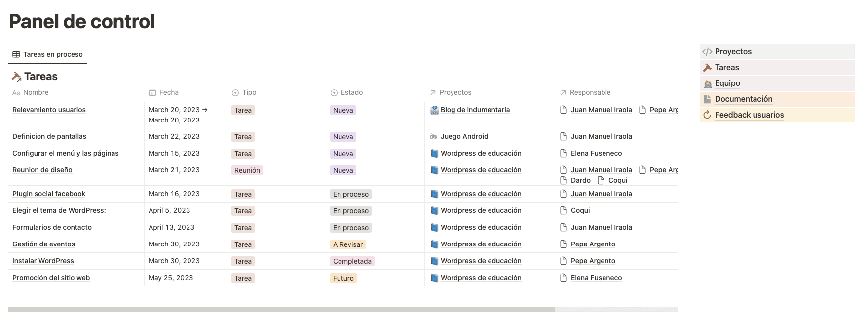
Task: Open Wordpress de educación for Instalar WordPress
Action: 481,261
